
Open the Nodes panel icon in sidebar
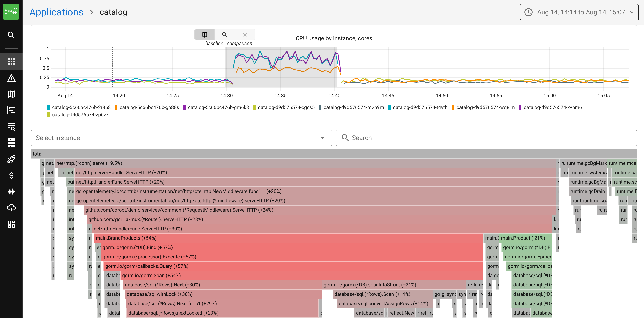pos(11,143)
